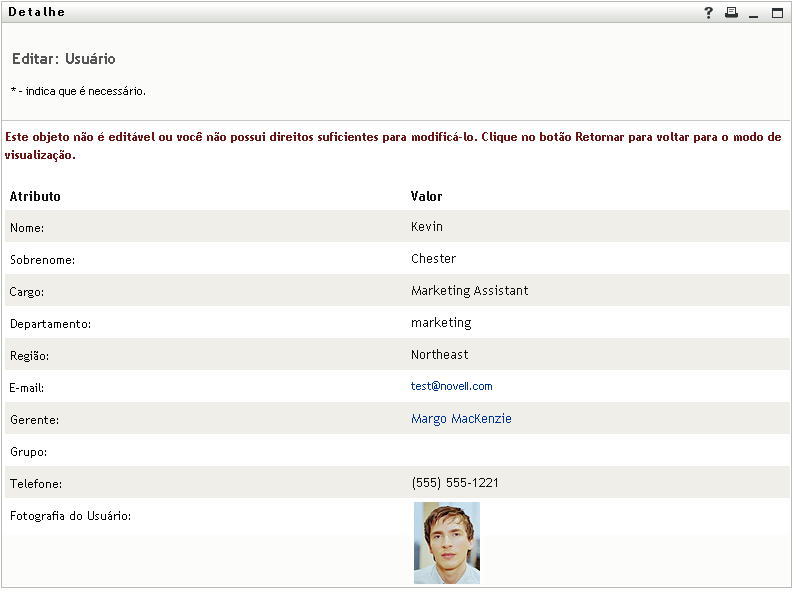Select the Sobrenome value Chester

[433, 259]
